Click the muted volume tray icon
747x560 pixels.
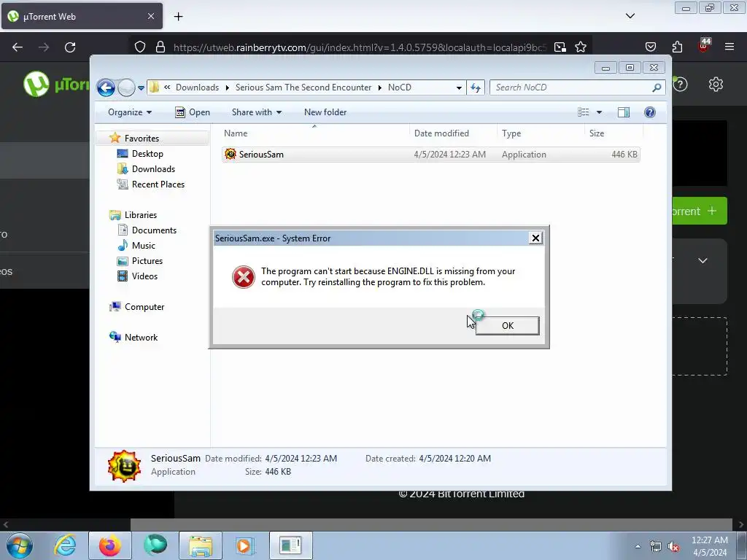pos(673,547)
